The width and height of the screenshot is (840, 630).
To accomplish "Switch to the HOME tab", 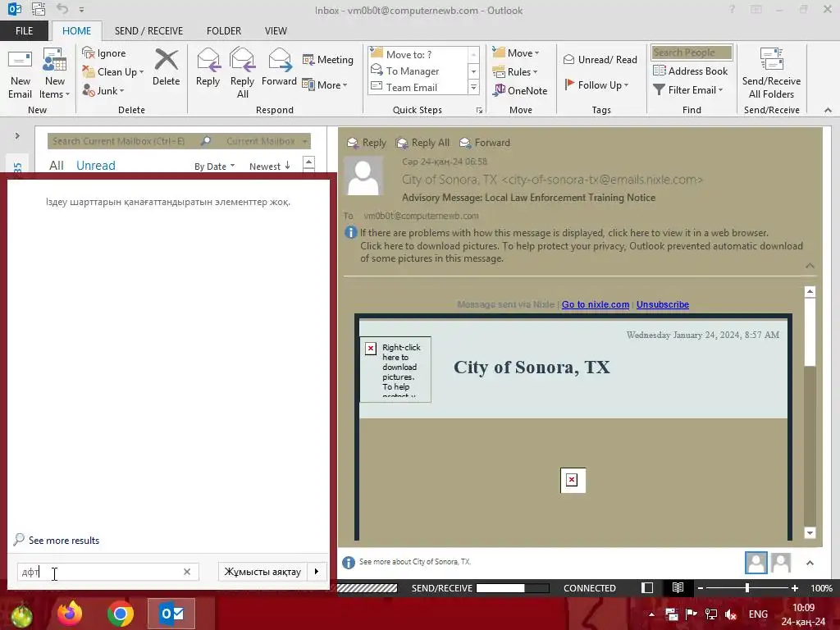I will pyautogui.click(x=76, y=30).
